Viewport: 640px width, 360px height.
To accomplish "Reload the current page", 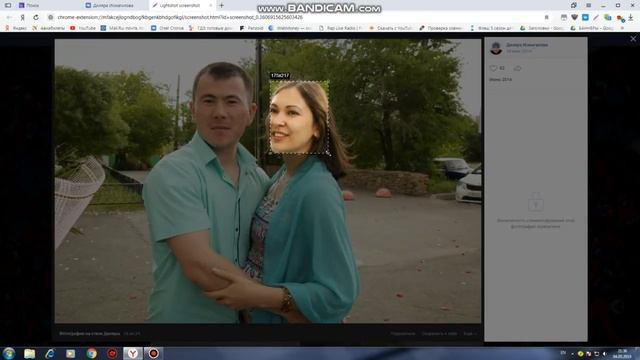I will [36, 18].
